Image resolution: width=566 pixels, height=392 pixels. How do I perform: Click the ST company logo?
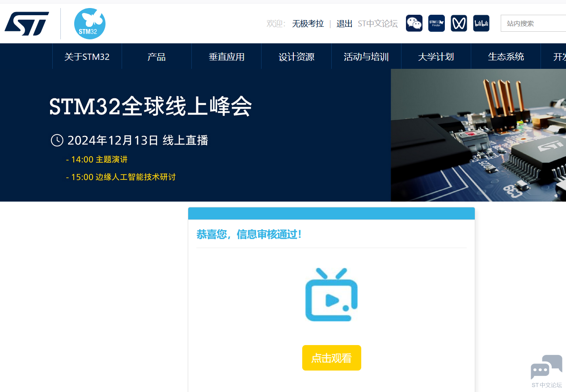[x=26, y=24]
